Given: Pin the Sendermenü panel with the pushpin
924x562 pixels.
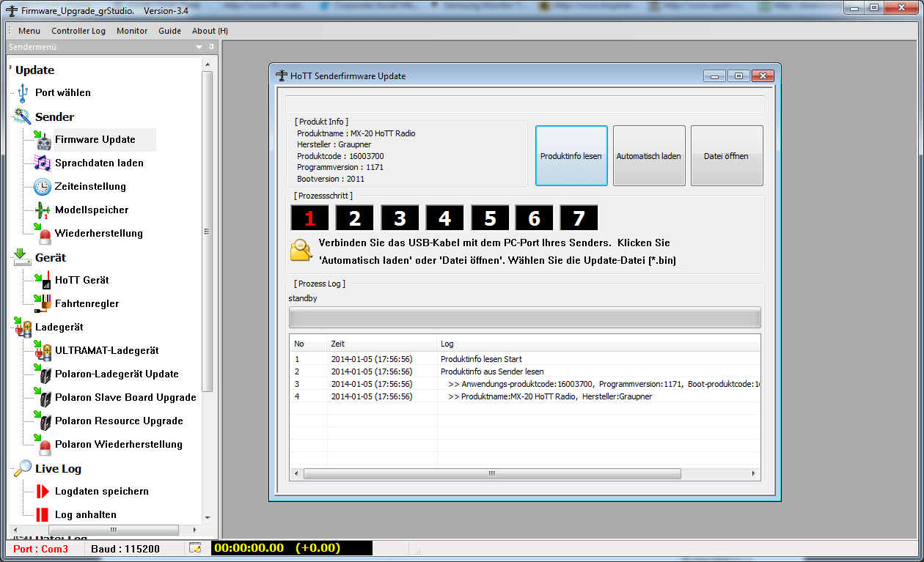Looking at the screenshot, I should [211, 47].
